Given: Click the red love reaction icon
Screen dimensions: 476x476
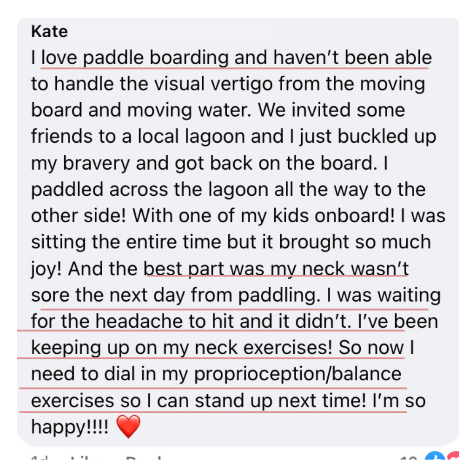Looking at the screenshot, I should (453, 456).
